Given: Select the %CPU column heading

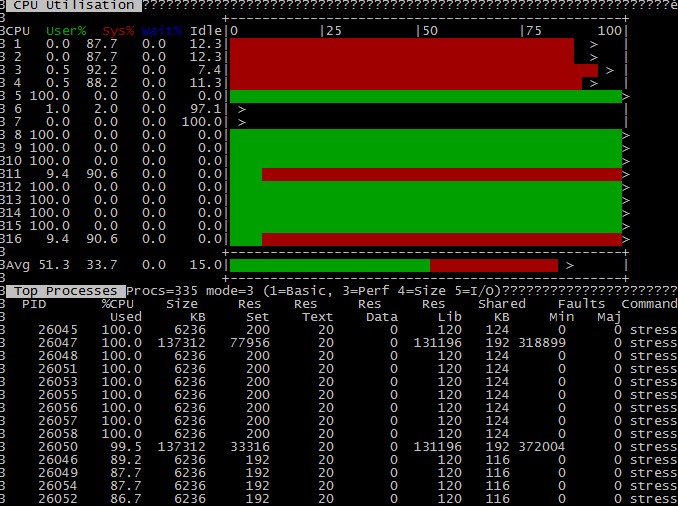Looking at the screenshot, I should [x=118, y=304].
